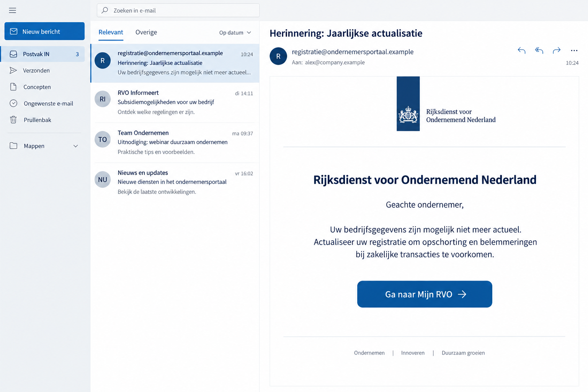Click the RI sender avatar

point(103,99)
